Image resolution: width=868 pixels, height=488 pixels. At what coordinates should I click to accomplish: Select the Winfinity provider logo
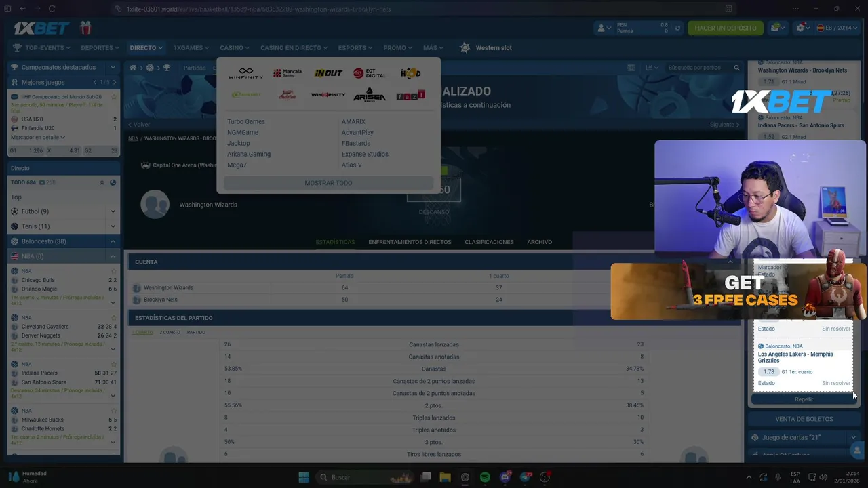[246, 73]
